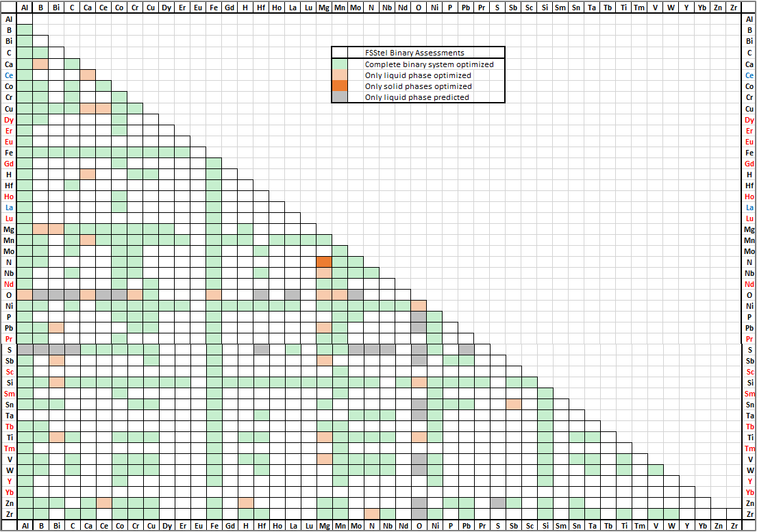
Task: Select the light orange cell at Ca row, B column
Action: pyautogui.click(x=40, y=64)
